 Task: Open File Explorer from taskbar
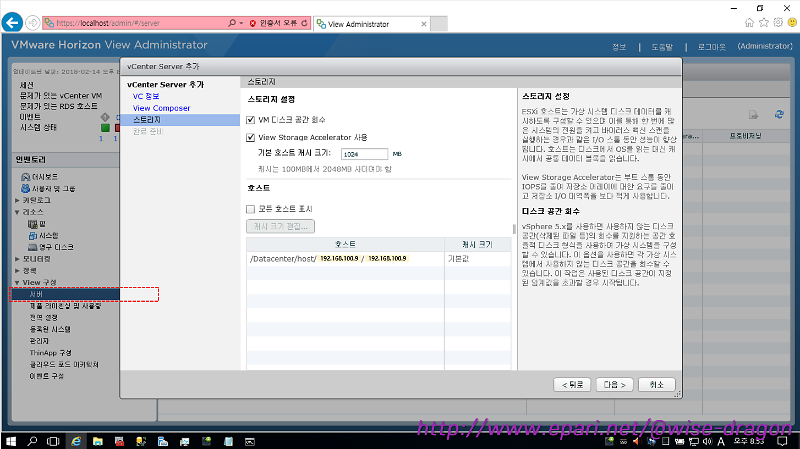97,441
